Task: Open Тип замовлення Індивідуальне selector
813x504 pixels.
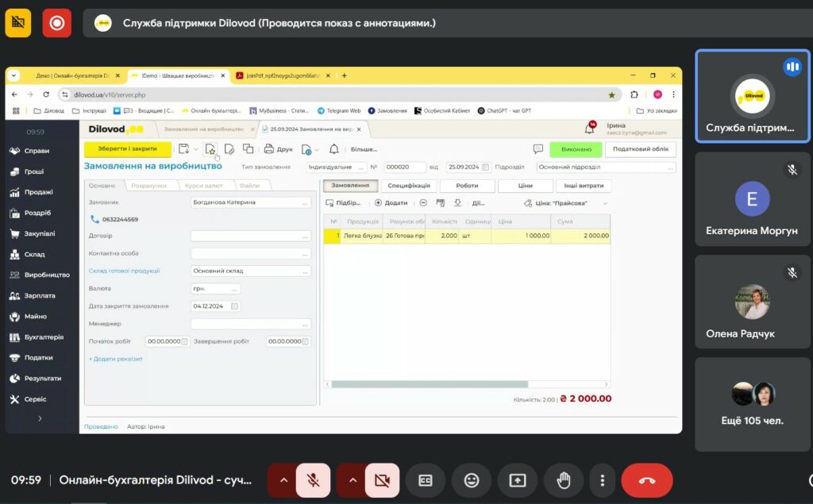Action: click(336, 167)
